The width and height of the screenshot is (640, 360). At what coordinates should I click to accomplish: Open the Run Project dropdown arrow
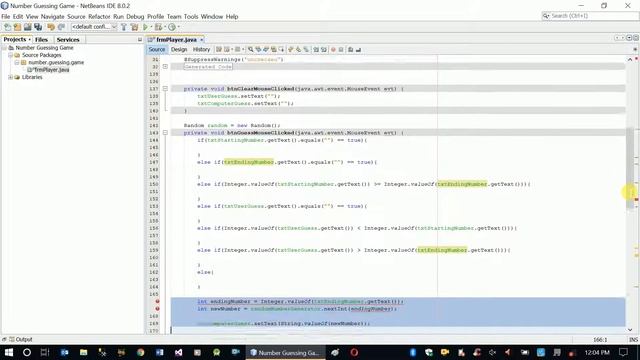[151, 27]
